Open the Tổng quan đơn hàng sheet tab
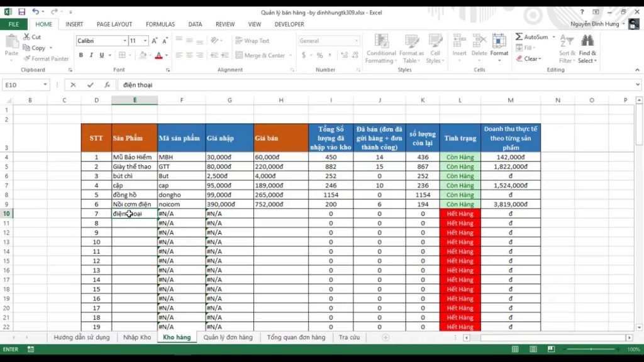The image size is (644, 362). 296,337
